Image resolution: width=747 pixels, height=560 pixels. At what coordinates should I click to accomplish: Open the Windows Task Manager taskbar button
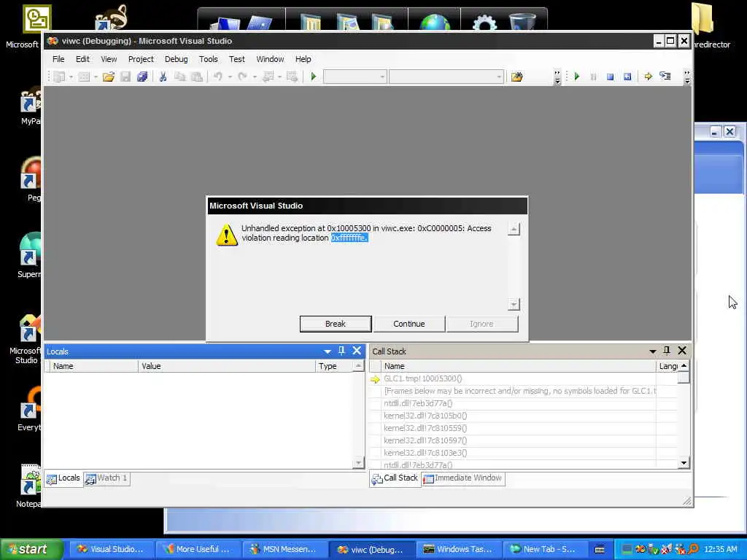coord(460,550)
